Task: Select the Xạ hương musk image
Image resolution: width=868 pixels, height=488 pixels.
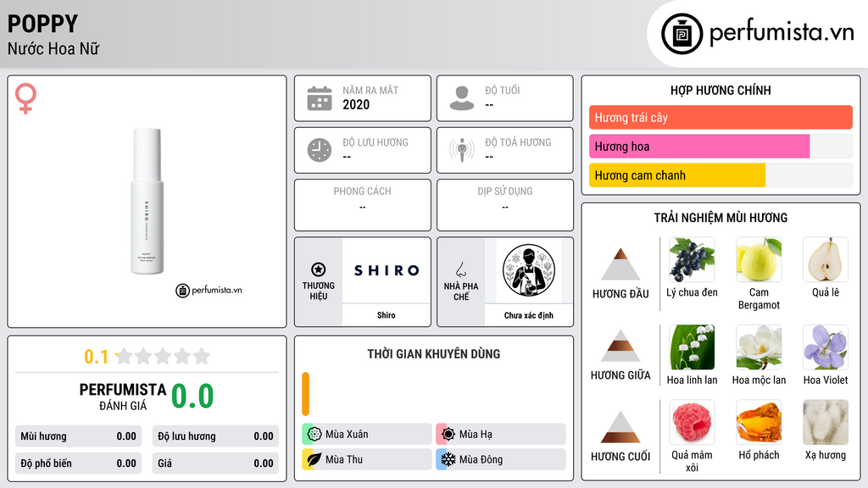Action: (x=826, y=422)
